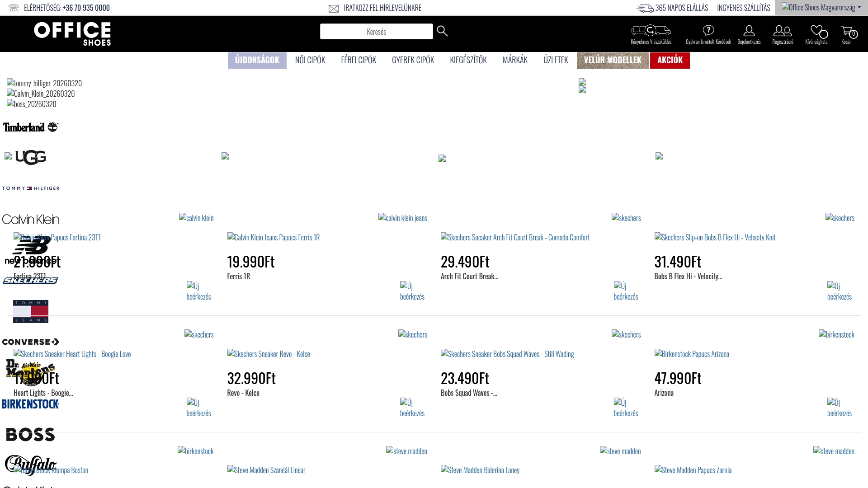Open the Calvin_Klein_20260320 banner
868x488 pixels.
[41, 94]
